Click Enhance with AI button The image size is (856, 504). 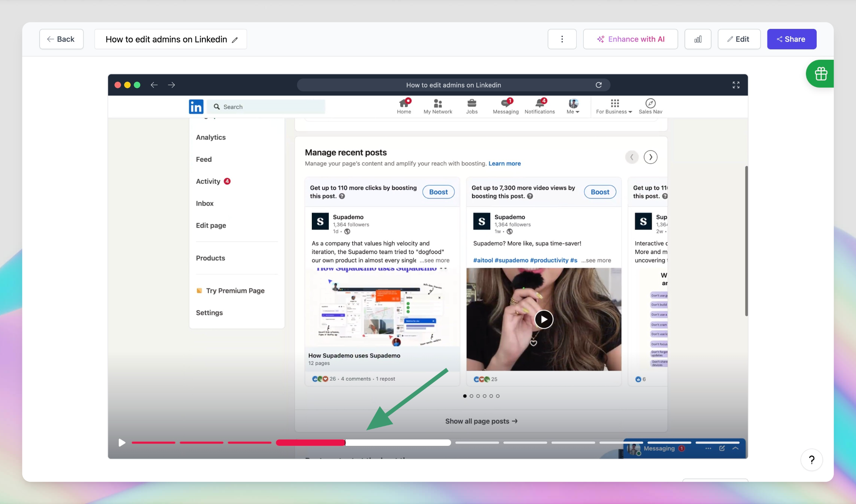[x=630, y=39]
